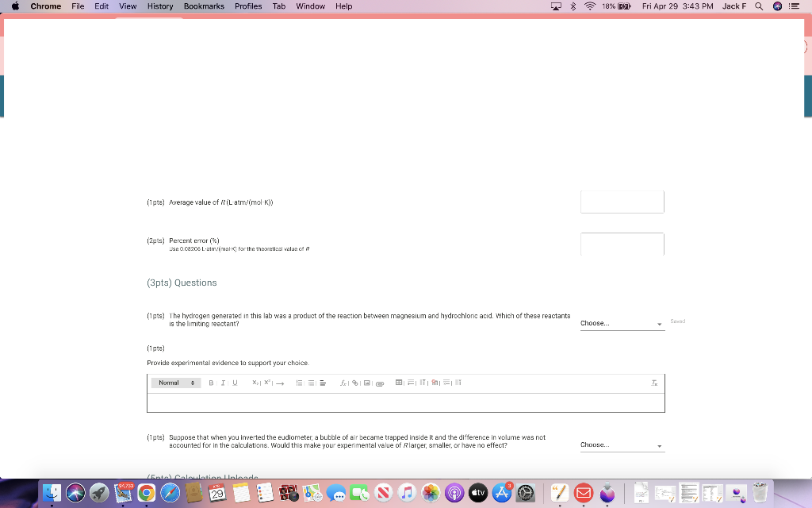Toggle underline formatting in the editor
812x508 pixels.
[233, 383]
